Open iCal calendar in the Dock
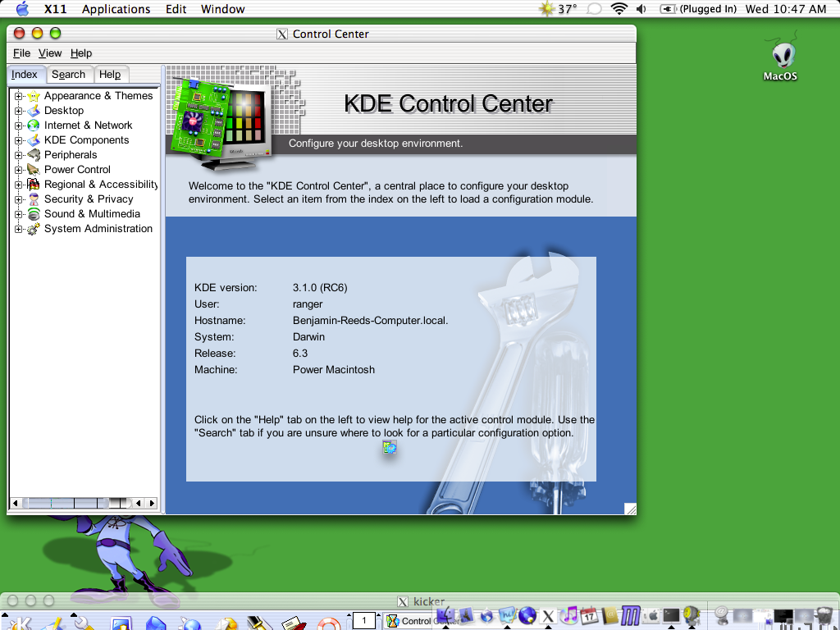This screenshot has width=840, height=630. pos(589,615)
